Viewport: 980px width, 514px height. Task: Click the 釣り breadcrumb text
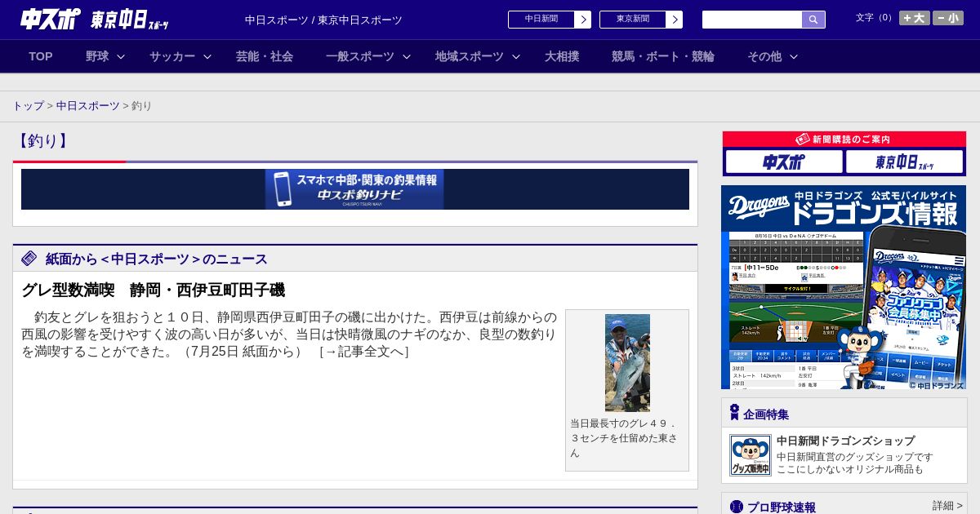pos(142,106)
